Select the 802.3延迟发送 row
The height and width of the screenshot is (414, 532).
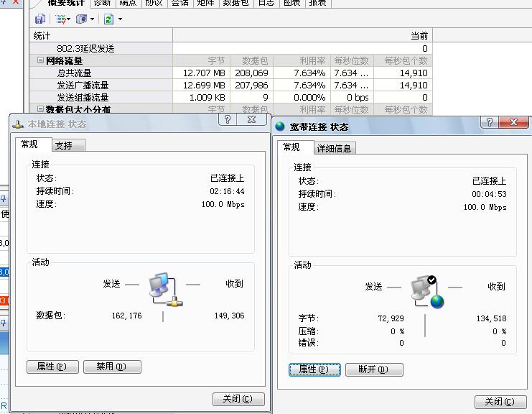coord(230,48)
